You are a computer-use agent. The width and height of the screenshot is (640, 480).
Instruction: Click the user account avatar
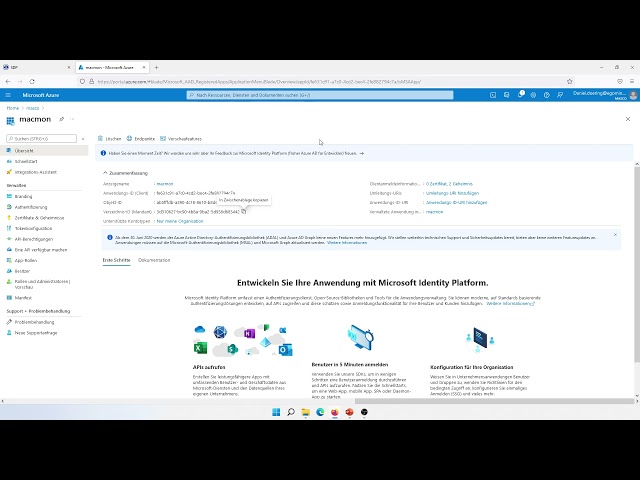coord(633,95)
